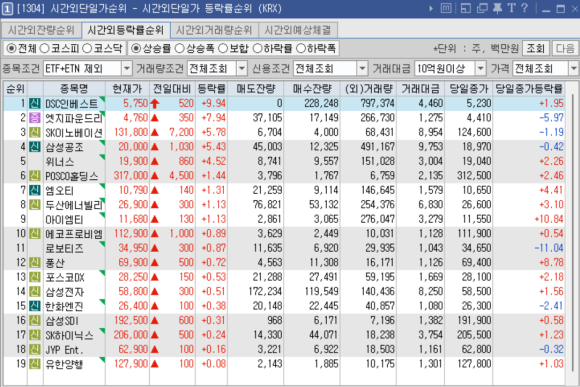Click the 신 badge next to 에코프로비엠
Image resolution: width=580 pixels, height=387 pixels.
pyautogui.click(x=35, y=233)
